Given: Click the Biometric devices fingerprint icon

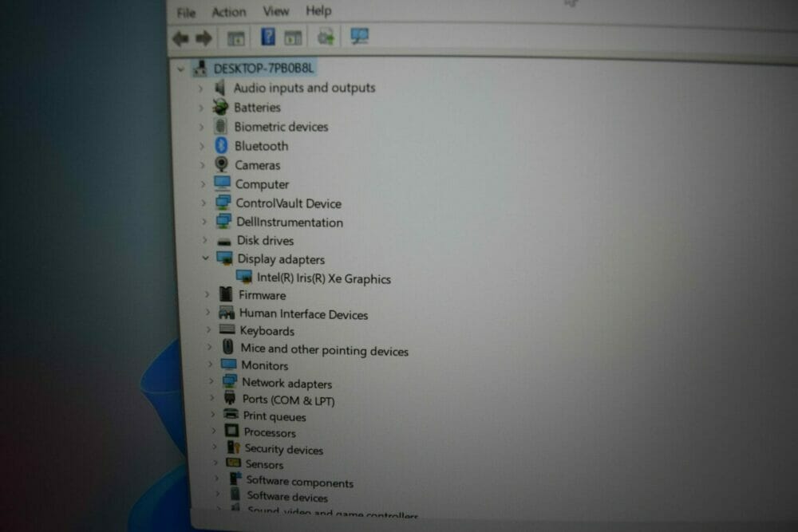Looking at the screenshot, I should click(x=221, y=126).
